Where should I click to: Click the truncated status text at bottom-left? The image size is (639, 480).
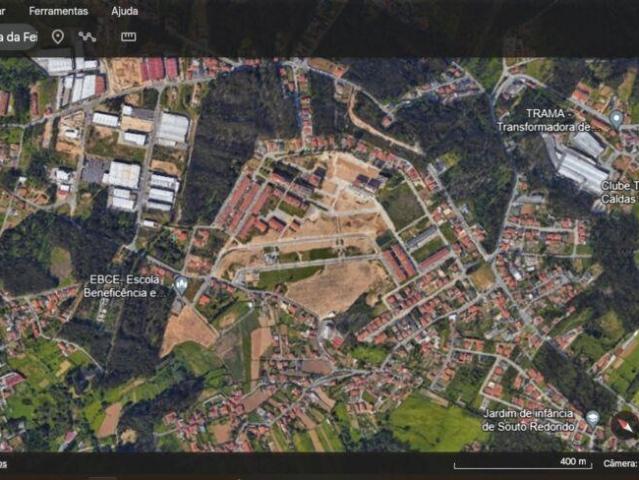[4, 464]
